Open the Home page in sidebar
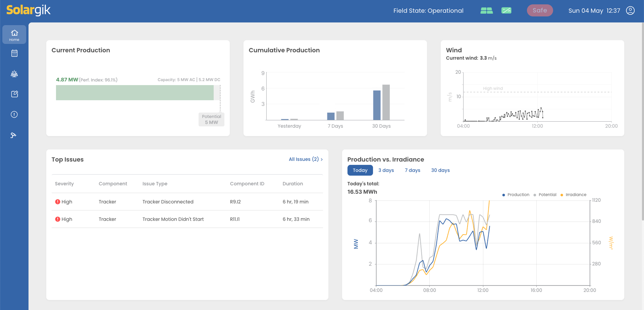Image resolution: width=644 pixels, height=310 pixels. [14, 35]
